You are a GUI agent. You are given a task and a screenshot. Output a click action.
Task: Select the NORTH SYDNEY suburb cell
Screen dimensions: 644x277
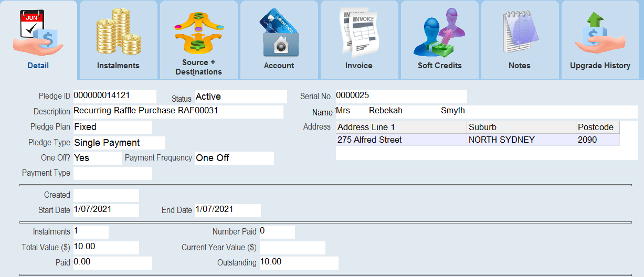[x=521, y=140]
